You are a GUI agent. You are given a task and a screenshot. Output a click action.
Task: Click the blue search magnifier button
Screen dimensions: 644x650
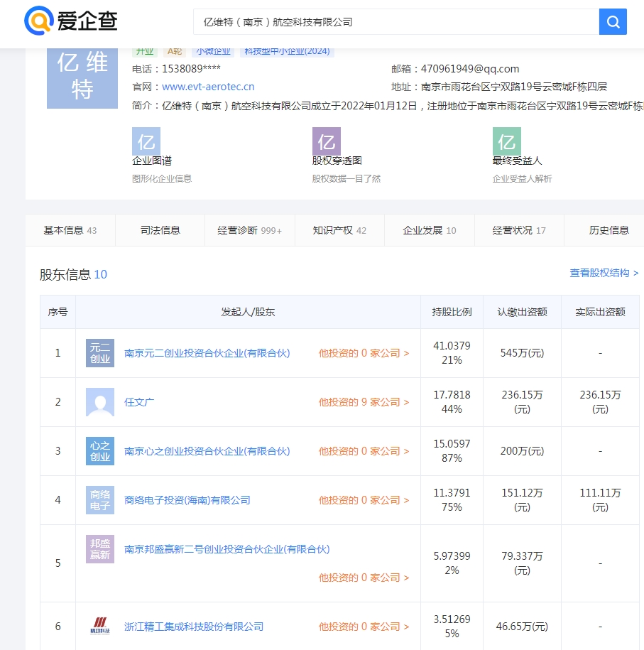[x=613, y=21]
